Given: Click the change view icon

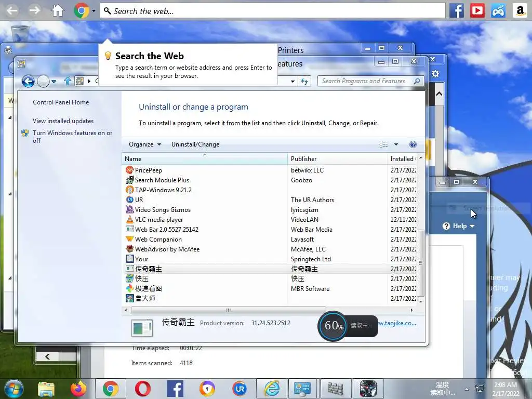Looking at the screenshot, I should pyautogui.click(x=383, y=144).
